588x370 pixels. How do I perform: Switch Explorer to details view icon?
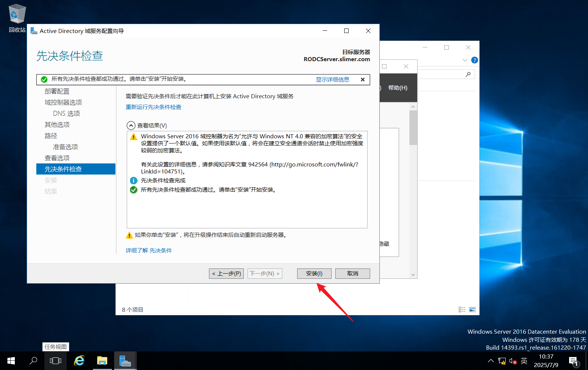click(x=462, y=310)
